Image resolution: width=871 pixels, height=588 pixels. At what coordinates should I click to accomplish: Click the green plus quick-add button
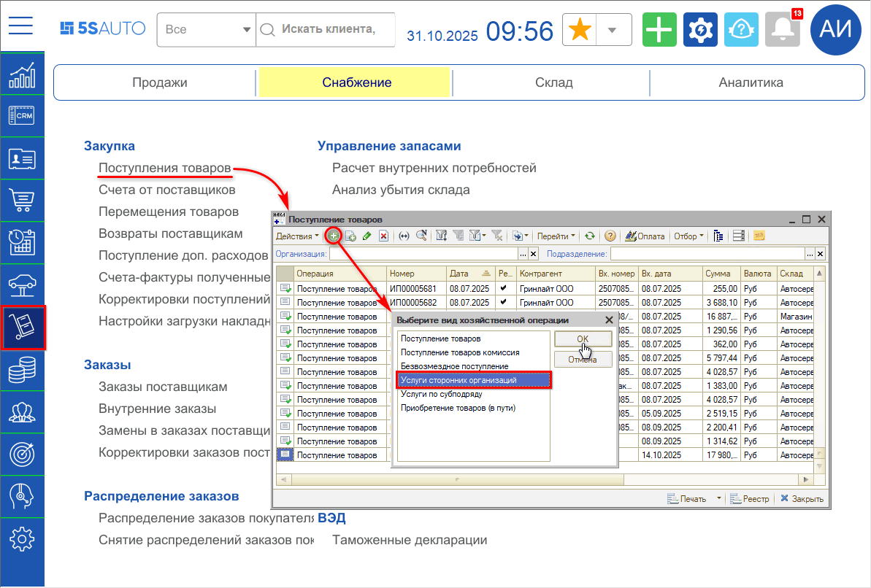point(659,30)
